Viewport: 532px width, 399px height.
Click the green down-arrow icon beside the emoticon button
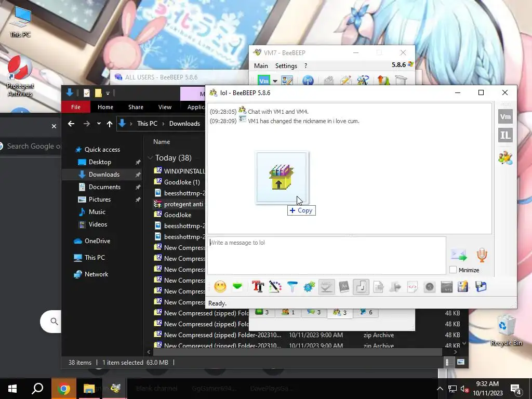(x=237, y=287)
